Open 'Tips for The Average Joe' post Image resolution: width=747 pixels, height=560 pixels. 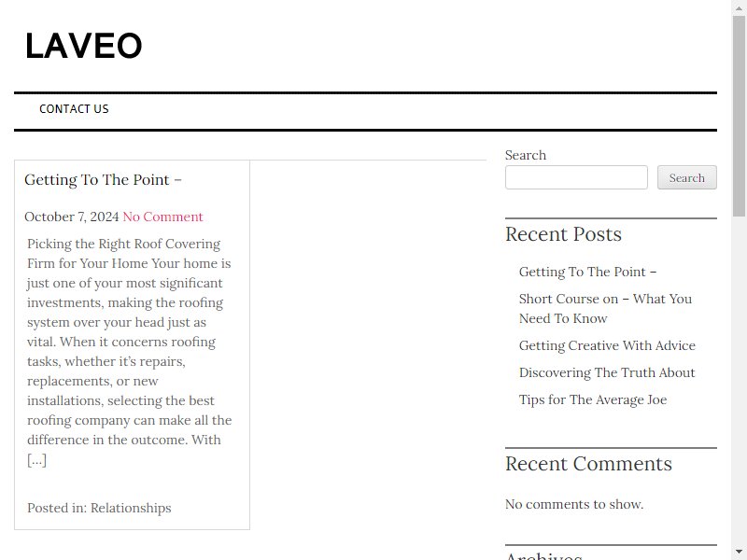[593, 400]
